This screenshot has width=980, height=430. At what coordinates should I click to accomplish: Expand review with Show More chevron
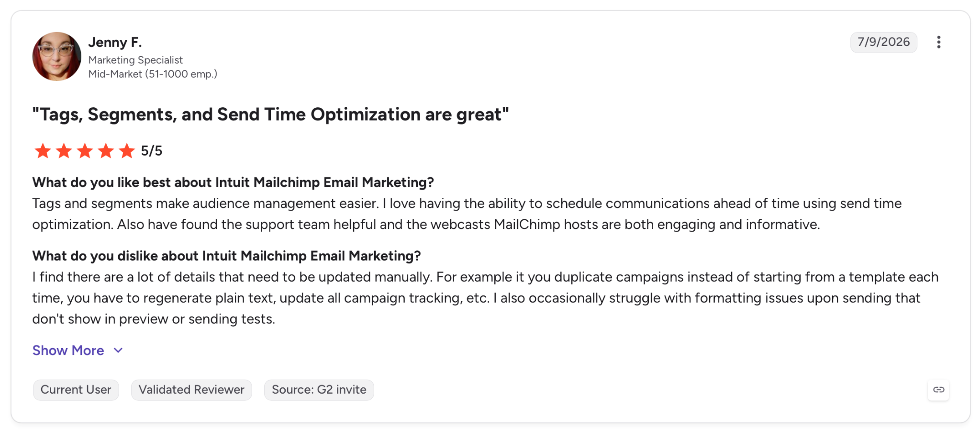[118, 351]
